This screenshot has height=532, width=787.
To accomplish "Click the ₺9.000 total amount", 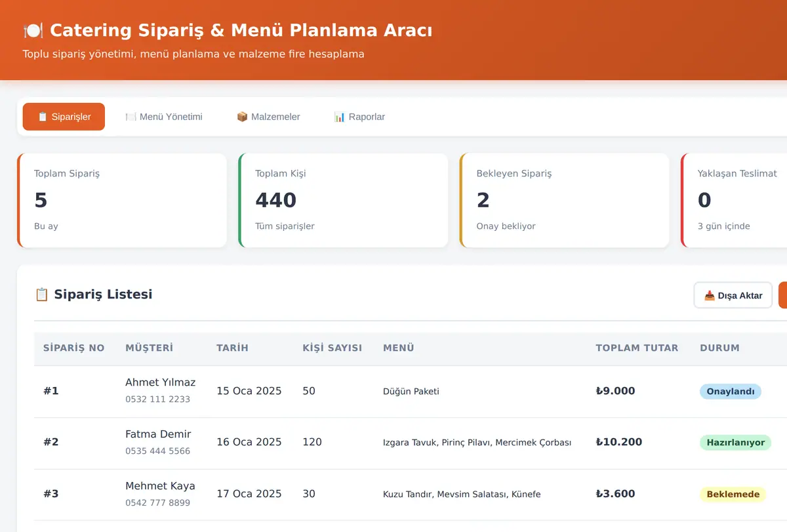I will click(x=615, y=391).
